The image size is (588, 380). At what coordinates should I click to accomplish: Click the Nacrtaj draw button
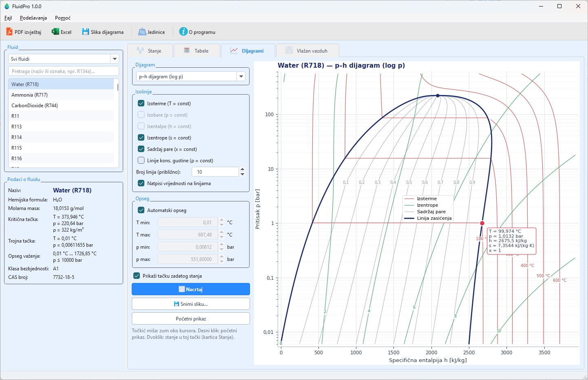point(190,289)
